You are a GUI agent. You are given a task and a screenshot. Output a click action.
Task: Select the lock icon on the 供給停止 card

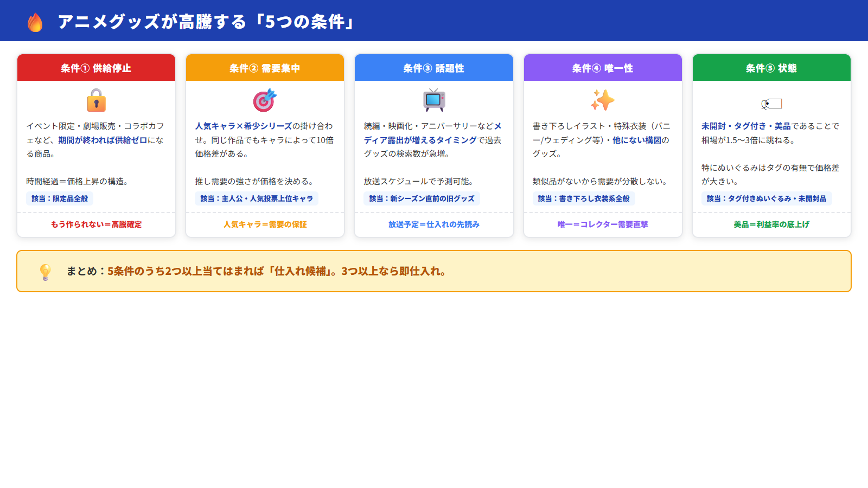pyautogui.click(x=95, y=101)
